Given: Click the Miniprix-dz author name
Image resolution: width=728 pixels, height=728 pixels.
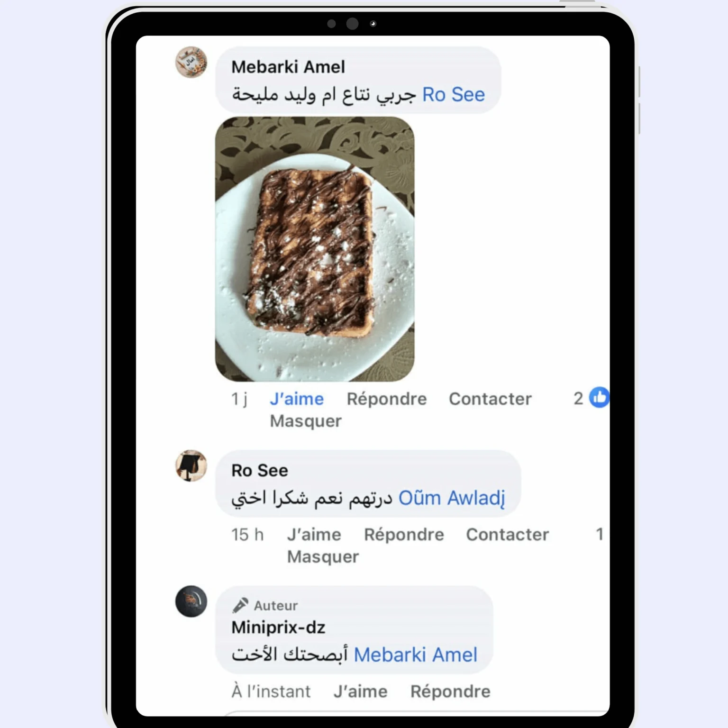Looking at the screenshot, I should point(278,628).
